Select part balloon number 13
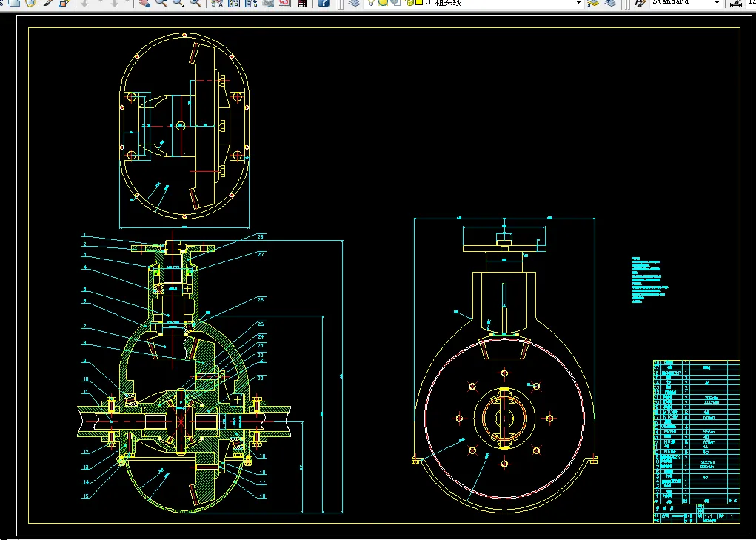The width and height of the screenshot is (756, 540). pyautogui.click(x=85, y=467)
